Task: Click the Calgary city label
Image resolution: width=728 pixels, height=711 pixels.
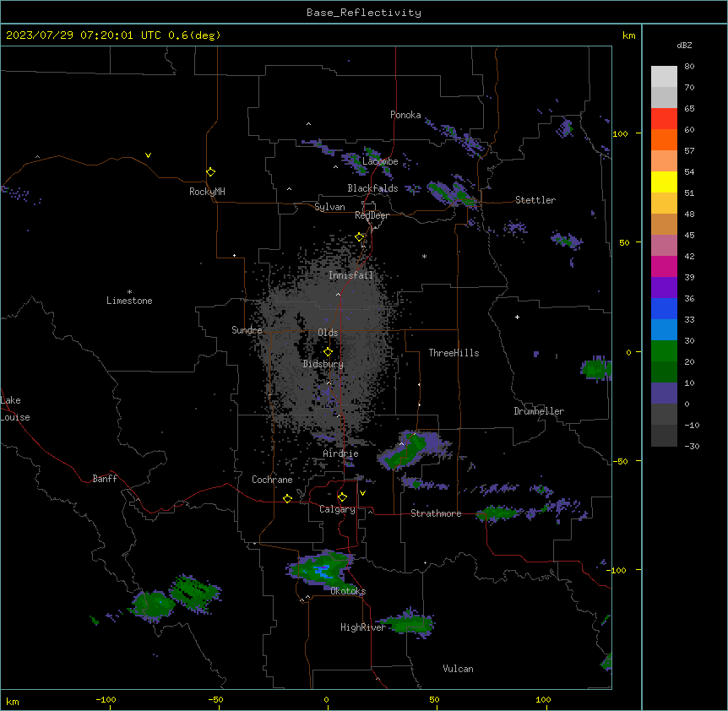Action: (337, 509)
